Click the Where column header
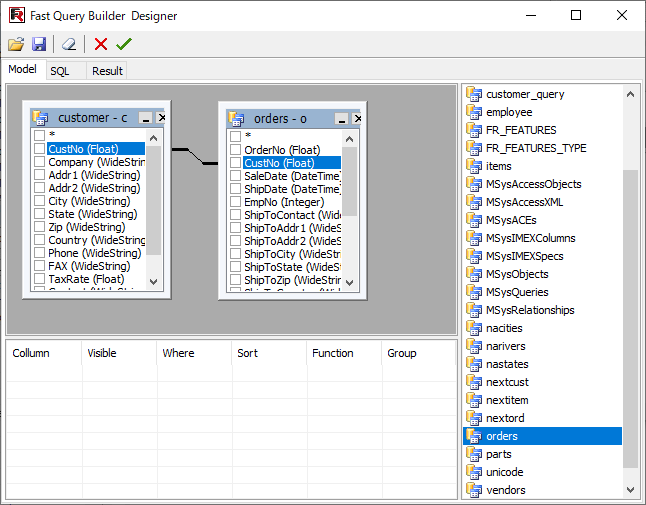 tap(178, 353)
